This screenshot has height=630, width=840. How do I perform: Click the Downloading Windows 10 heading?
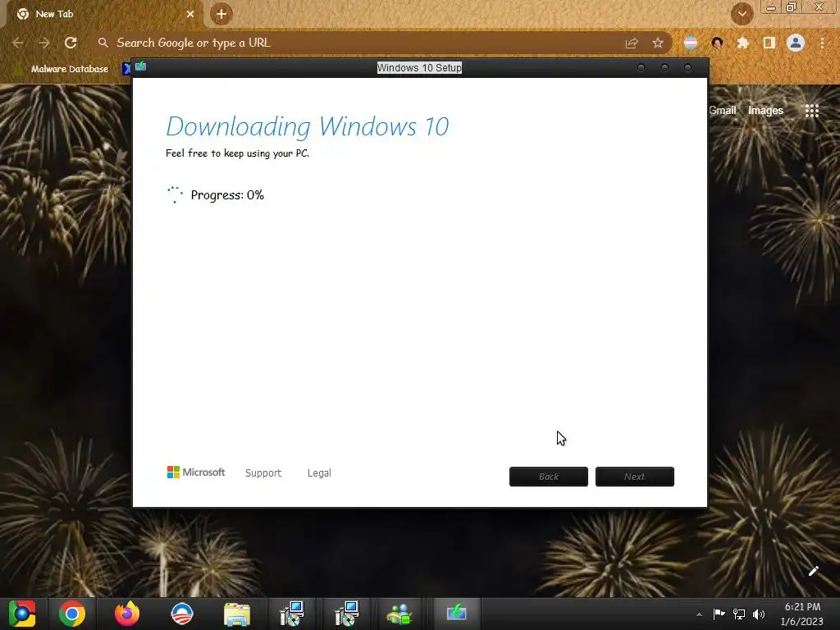click(x=308, y=126)
